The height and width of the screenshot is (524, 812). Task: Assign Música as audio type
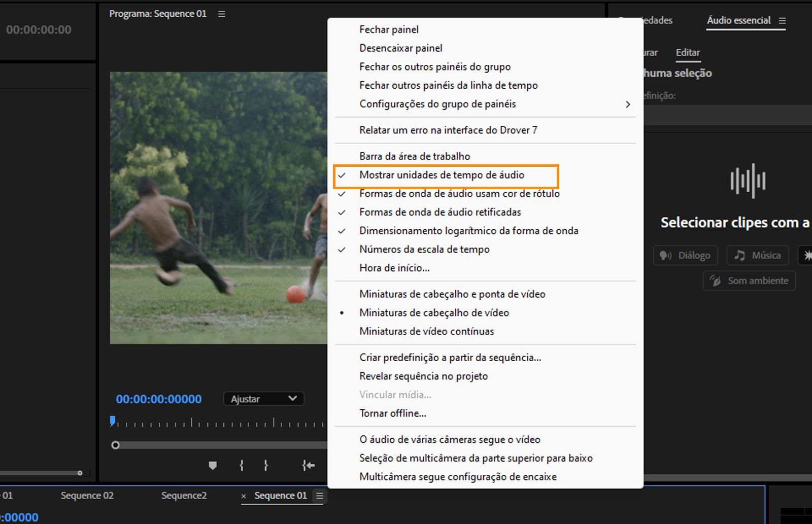coord(757,255)
